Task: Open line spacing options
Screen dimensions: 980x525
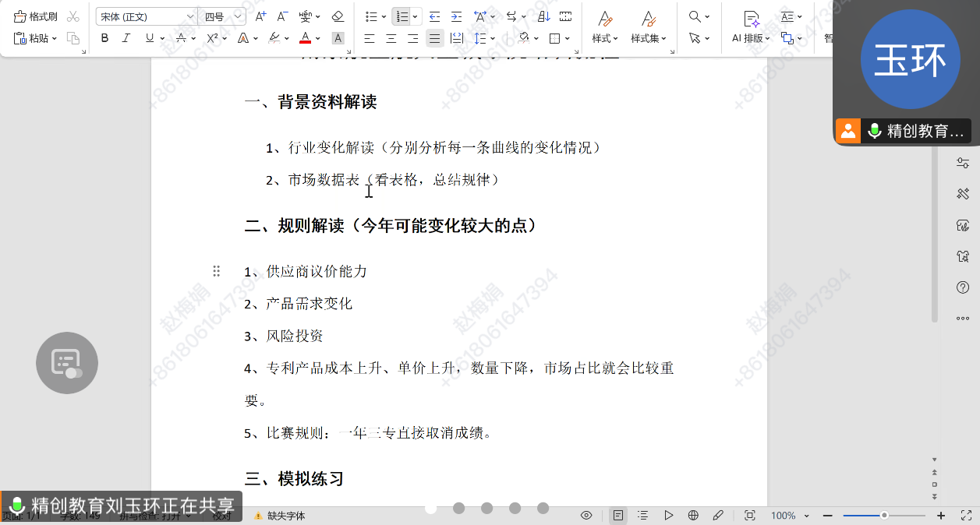Action: coord(480,38)
